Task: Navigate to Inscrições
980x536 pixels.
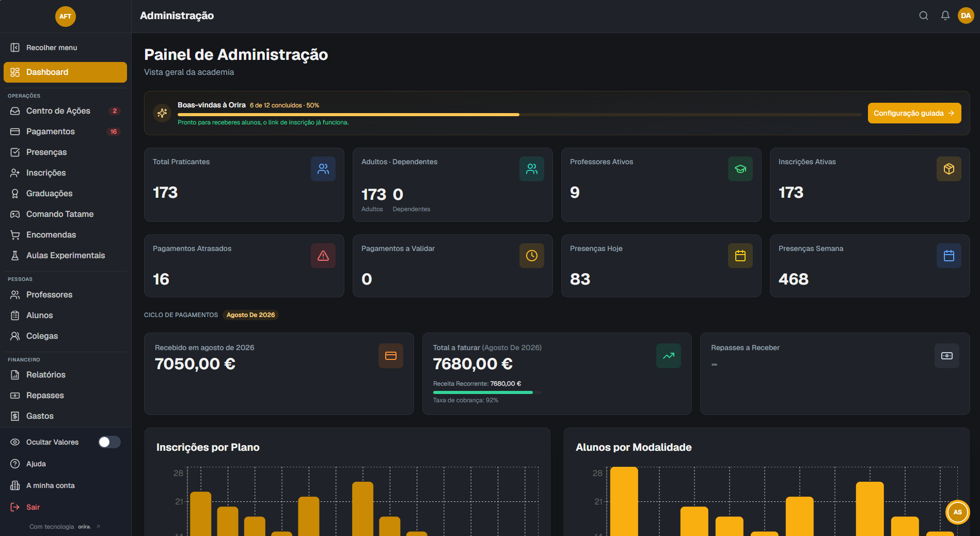Action: point(65,173)
